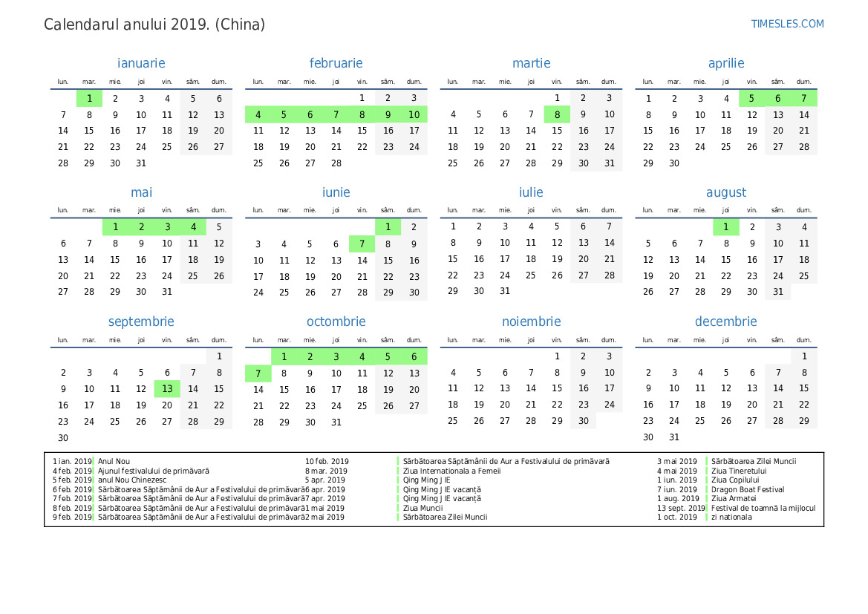Screen dimensions: 868x614
Task: Click highlighted May 4 in mai
Action: (x=193, y=227)
